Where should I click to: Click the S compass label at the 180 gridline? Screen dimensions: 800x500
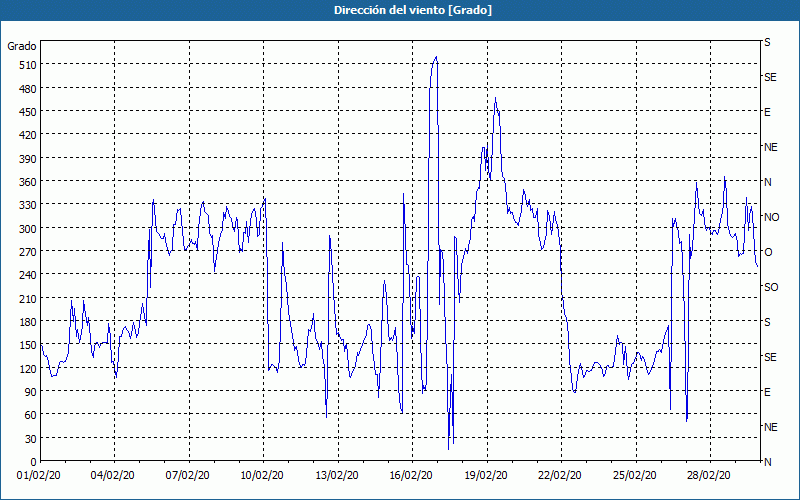767,322
